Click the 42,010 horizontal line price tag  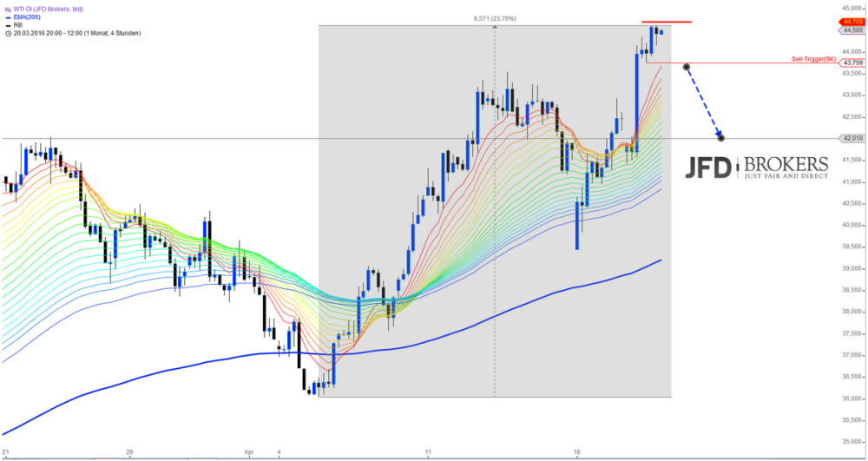(x=852, y=138)
